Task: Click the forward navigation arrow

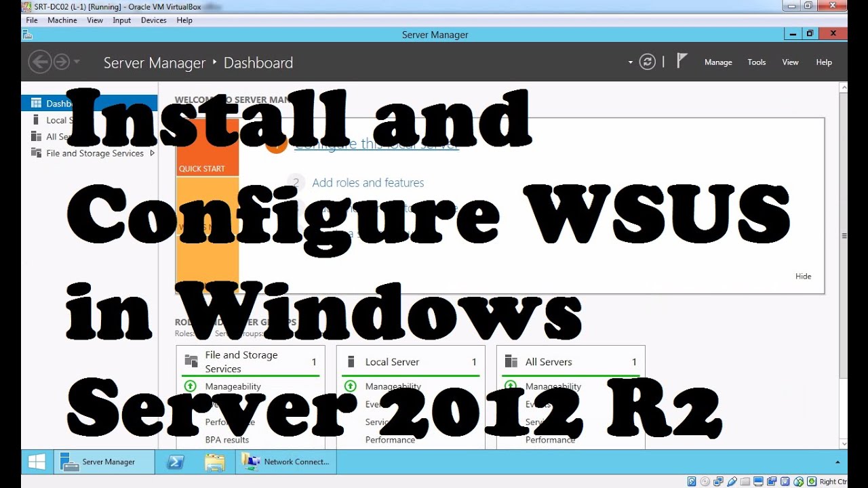Action: [62, 62]
